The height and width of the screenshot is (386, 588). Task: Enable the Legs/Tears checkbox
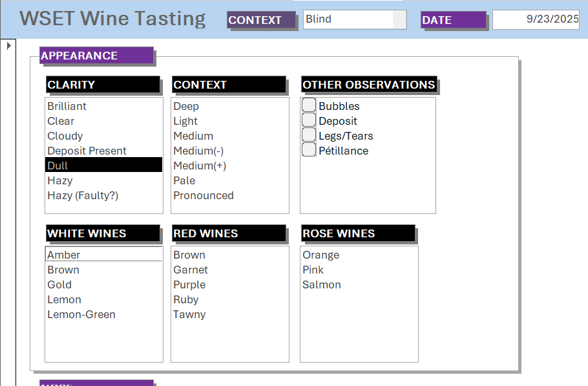[309, 134]
